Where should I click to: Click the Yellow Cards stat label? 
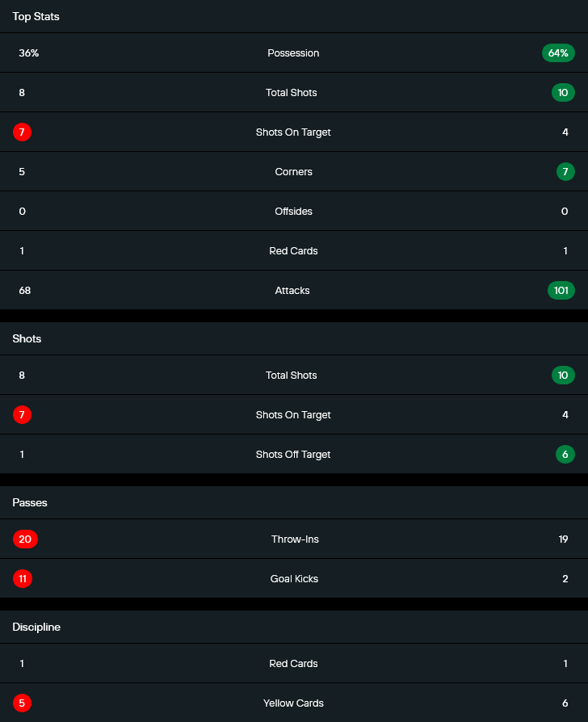click(x=293, y=703)
